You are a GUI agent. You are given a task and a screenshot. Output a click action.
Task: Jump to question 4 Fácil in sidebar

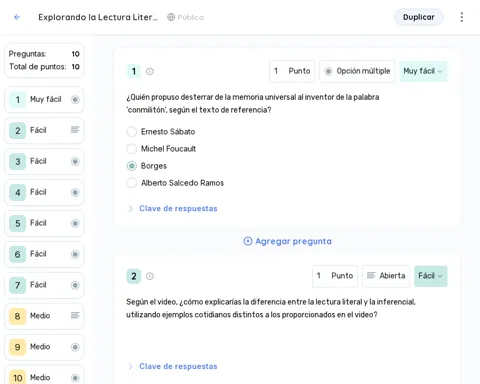tap(44, 192)
